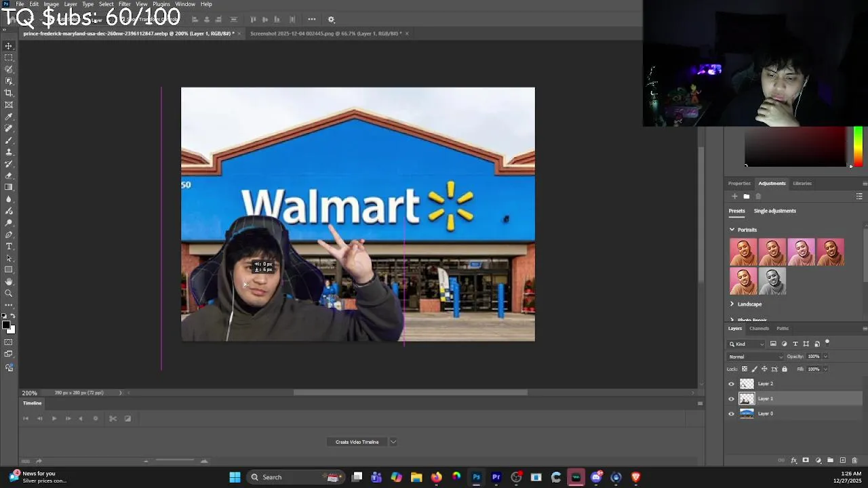Toggle layer filtering on/off switch
The image size is (868, 488).
pyautogui.click(x=827, y=343)
